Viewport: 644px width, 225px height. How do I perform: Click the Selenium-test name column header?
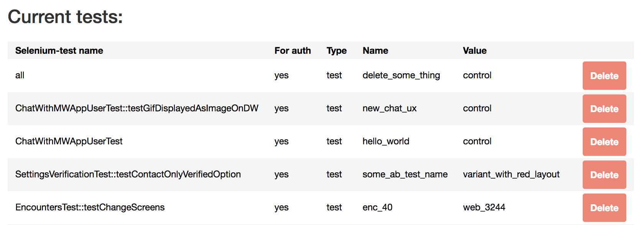(59, 51)
